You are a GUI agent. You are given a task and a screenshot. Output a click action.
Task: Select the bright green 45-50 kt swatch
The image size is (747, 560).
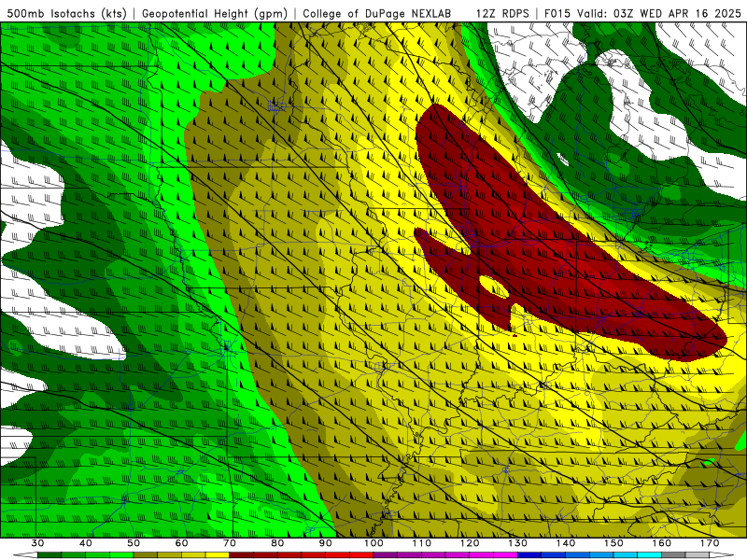[x=121, y=555]
